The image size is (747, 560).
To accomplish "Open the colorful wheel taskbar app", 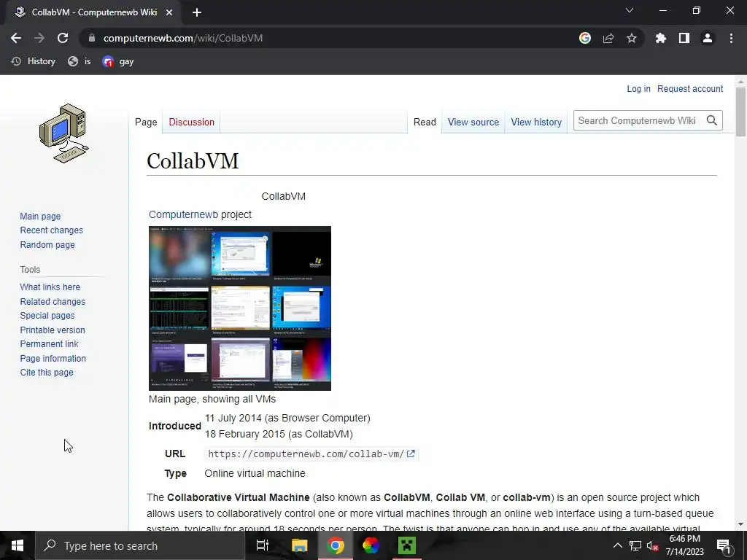I will coord(371,545).
